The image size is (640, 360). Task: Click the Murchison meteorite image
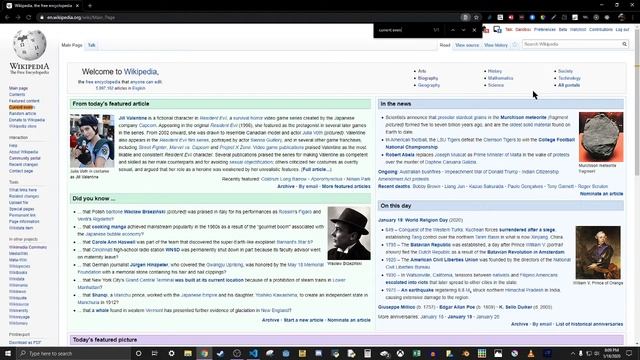click(x=601, y=137)
